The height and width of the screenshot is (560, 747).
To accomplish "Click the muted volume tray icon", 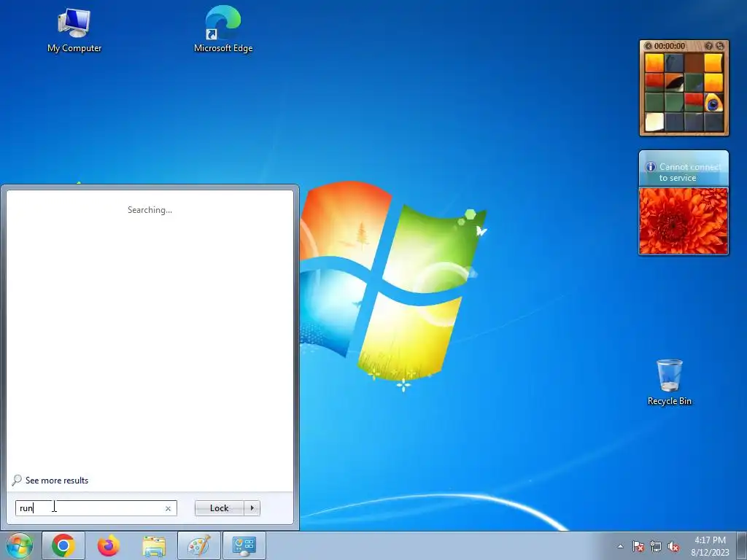I will 673,546.
